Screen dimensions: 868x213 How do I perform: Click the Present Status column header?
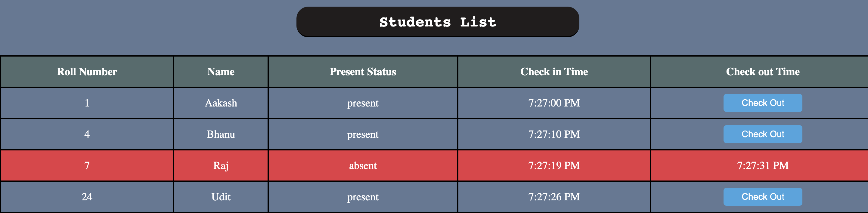tap(363, 71)
